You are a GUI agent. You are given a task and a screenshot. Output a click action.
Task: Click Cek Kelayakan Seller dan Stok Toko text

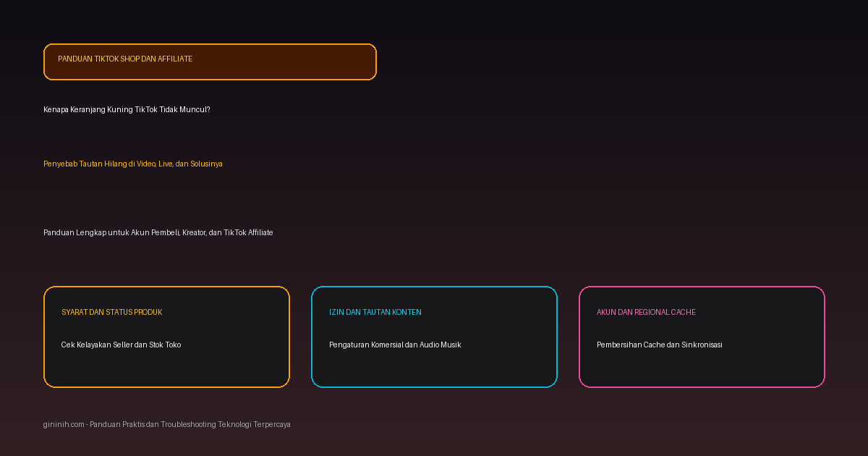122,345
